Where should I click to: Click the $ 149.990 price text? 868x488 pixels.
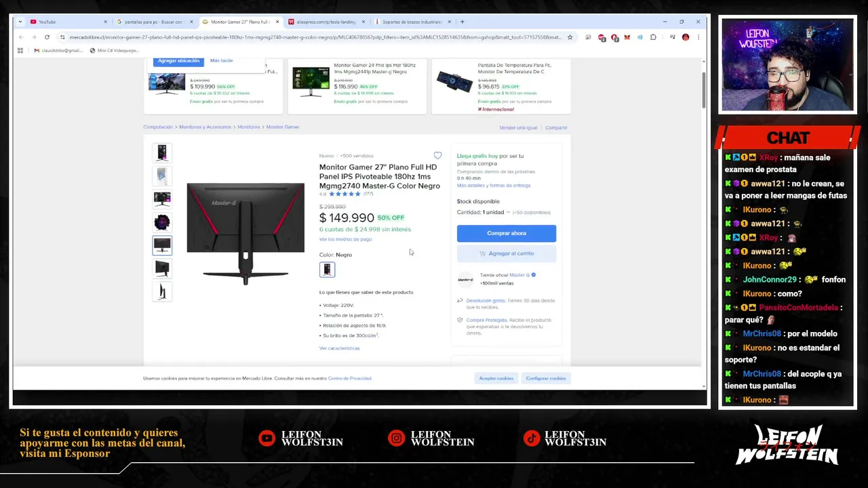point(347,218)
